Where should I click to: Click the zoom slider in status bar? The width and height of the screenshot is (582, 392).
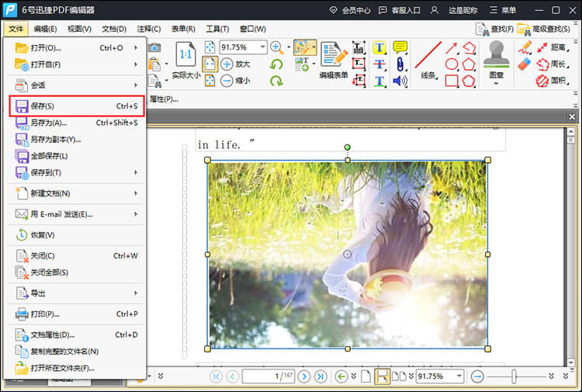pos(513,376)
